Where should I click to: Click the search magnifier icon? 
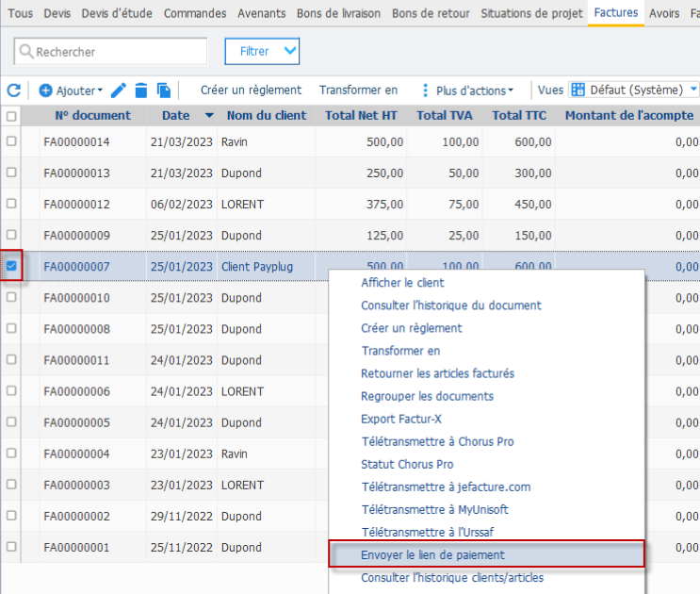point(26,52)
